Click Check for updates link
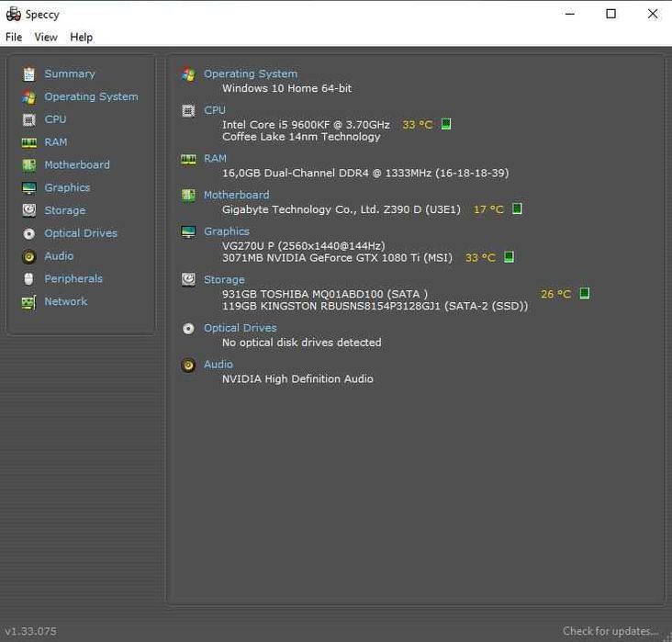The image size is (672, 642). coord(610,631)
